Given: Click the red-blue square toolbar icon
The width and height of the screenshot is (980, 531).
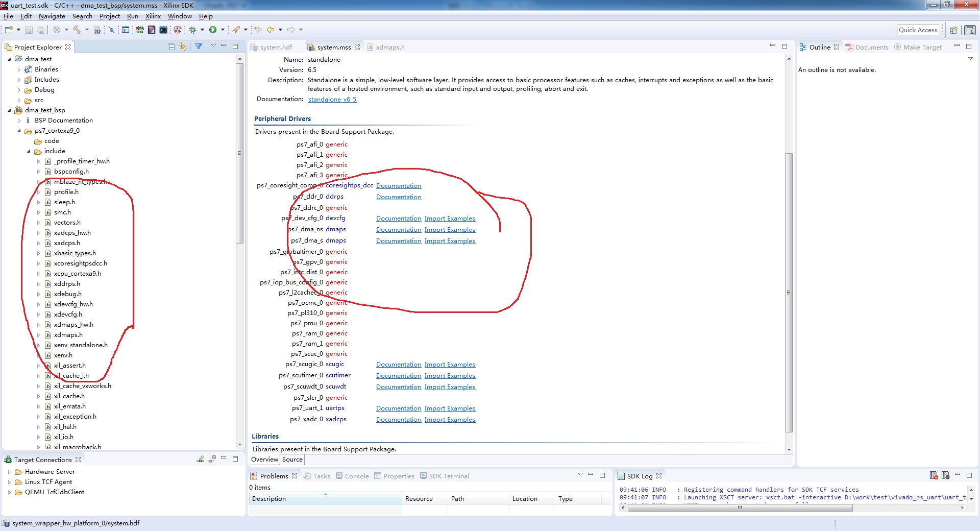Looking at the screenshot, I should (x=152, y=30).
